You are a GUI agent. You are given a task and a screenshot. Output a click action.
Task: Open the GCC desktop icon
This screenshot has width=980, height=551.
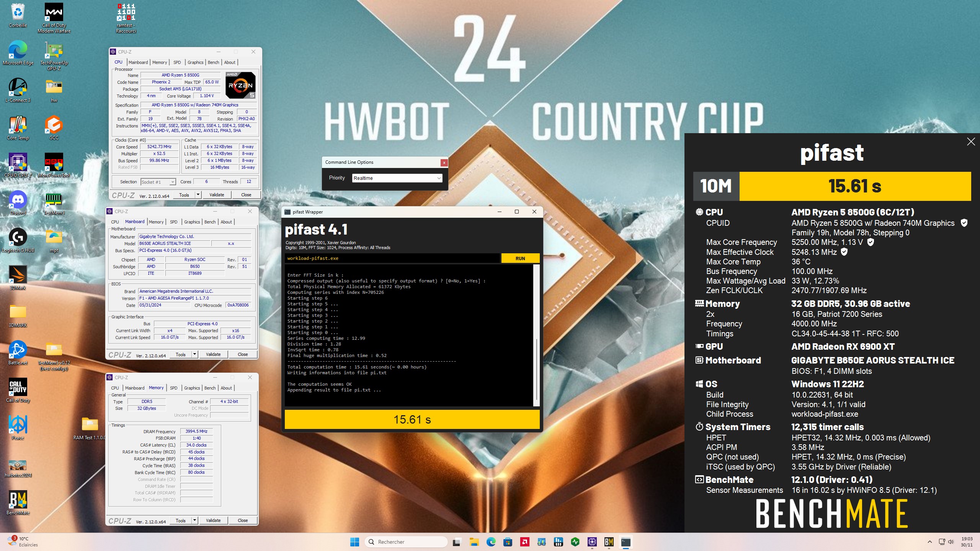[54, 128]
